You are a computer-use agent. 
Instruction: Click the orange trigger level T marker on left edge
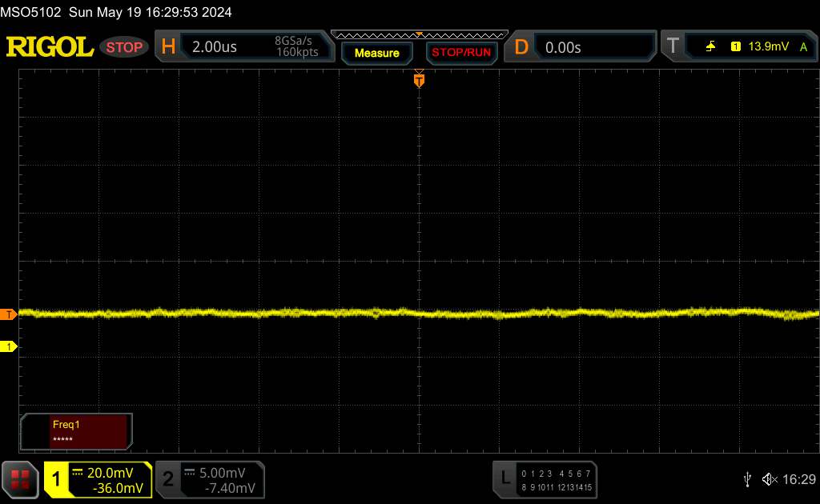click(8, 314)
